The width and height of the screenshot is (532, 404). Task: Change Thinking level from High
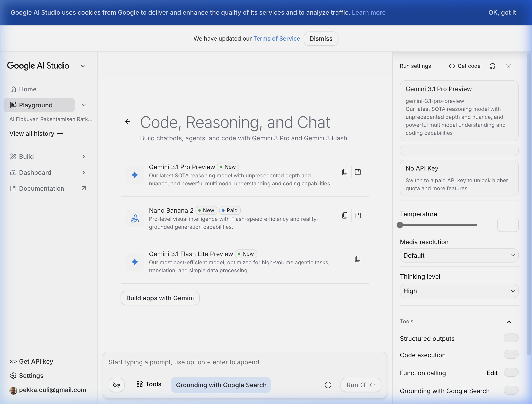459,291
